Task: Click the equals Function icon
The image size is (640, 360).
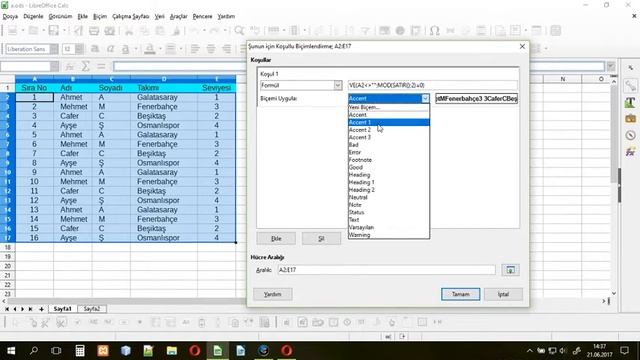Action: coord(101,66)
